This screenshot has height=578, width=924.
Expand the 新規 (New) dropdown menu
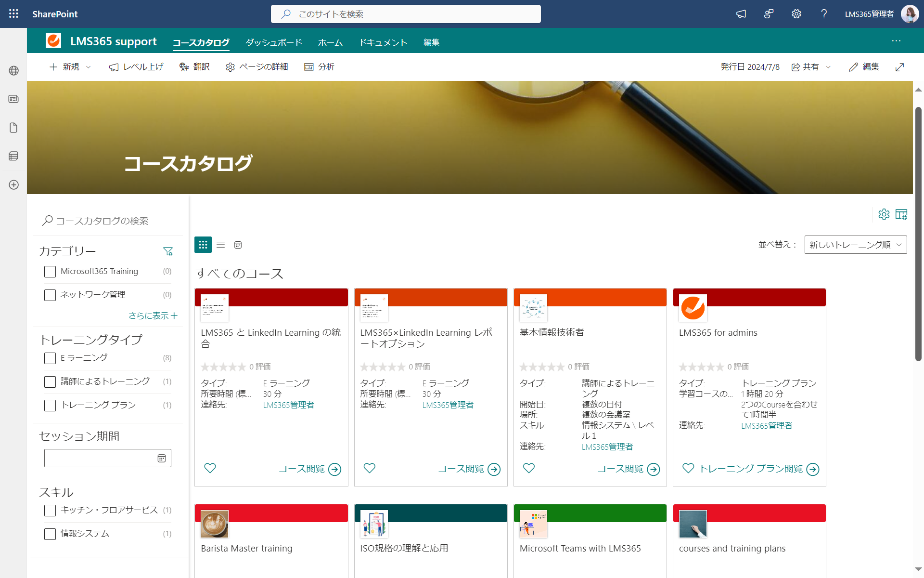(70, 67)
